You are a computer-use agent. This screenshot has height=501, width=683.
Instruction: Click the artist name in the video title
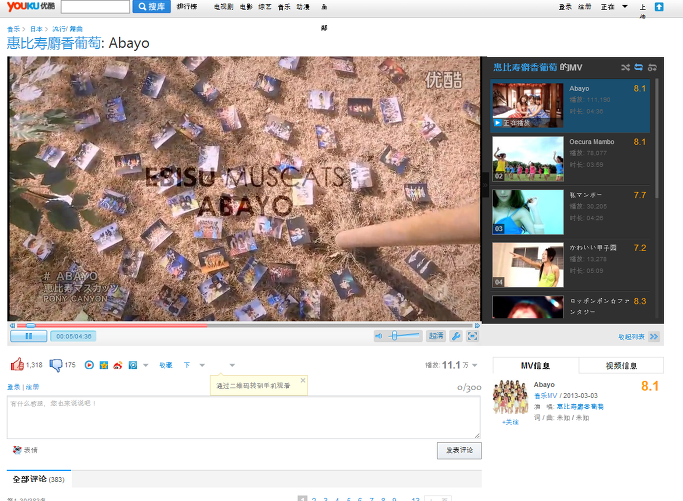(x=54, y=43)
